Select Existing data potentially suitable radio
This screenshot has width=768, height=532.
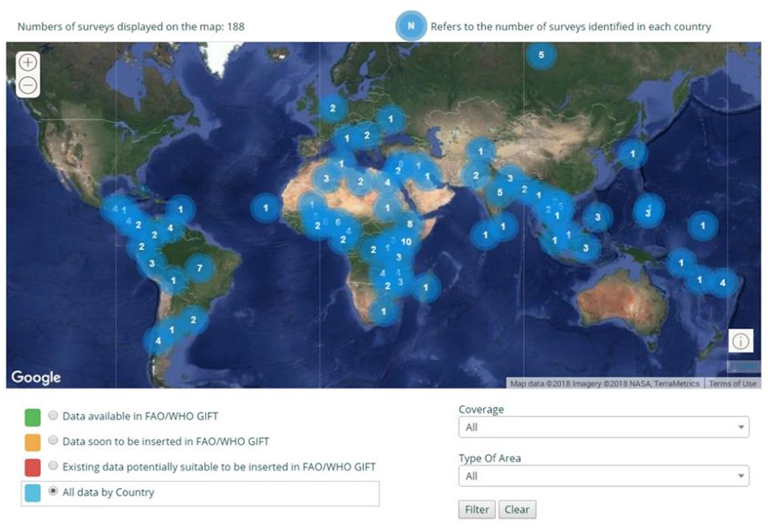(53, 466)
